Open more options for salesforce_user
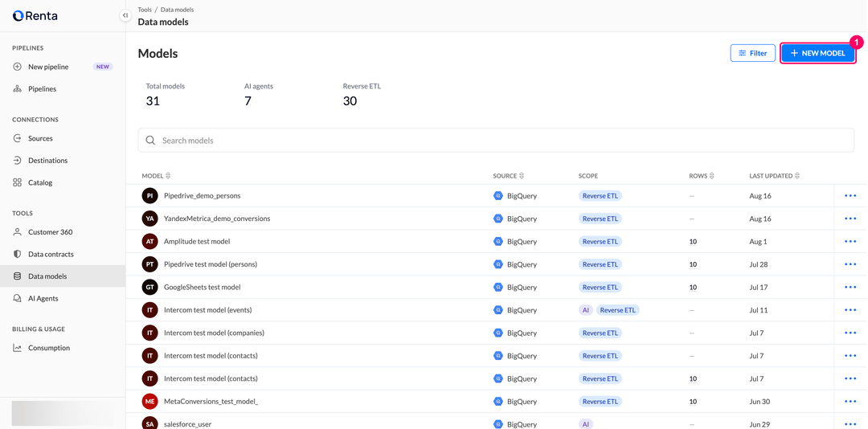 click(850, 424)
